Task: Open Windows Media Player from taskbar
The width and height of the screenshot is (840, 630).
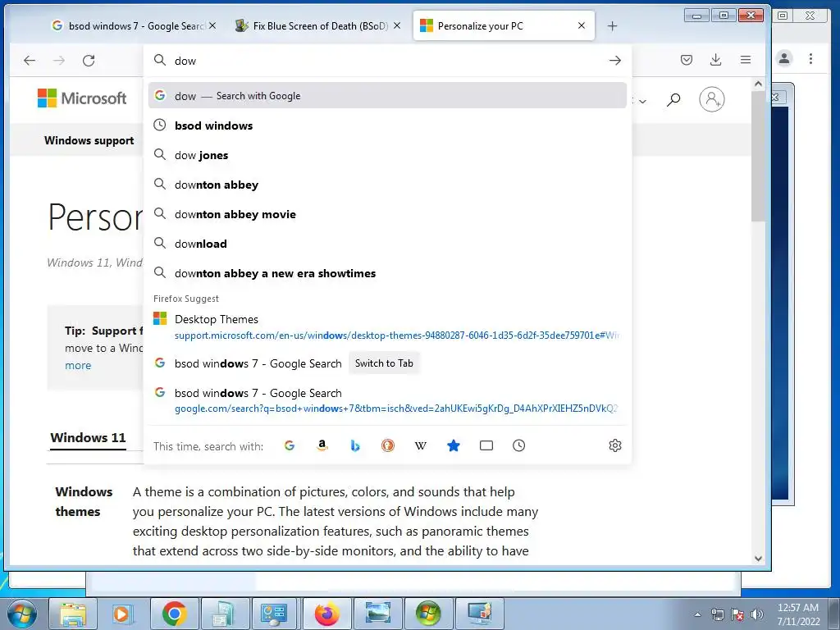Action: click(121, 614)
